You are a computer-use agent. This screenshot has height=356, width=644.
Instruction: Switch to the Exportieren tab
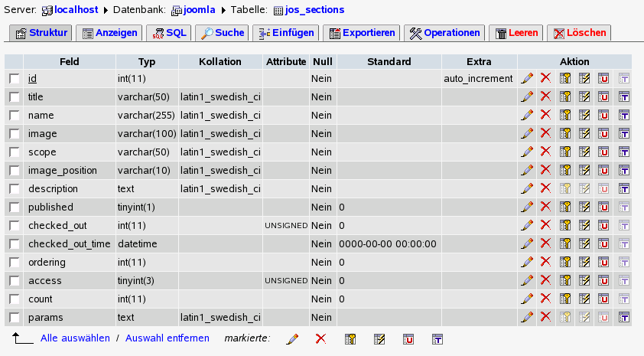point(362,33)
